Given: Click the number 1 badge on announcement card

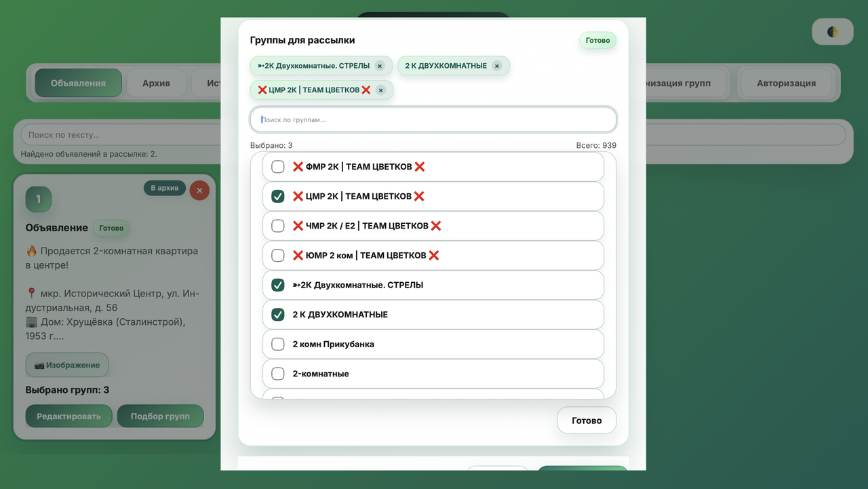Looking at the screenshot, I should (39, 199).
